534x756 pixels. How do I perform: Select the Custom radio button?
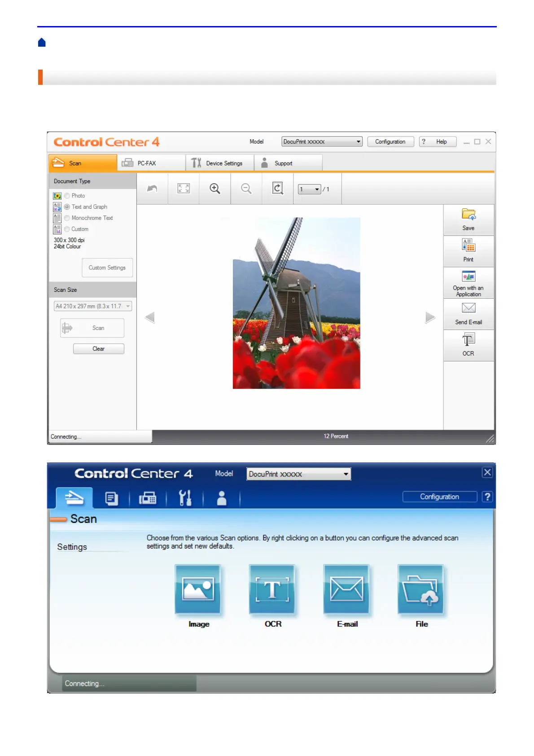67,229
